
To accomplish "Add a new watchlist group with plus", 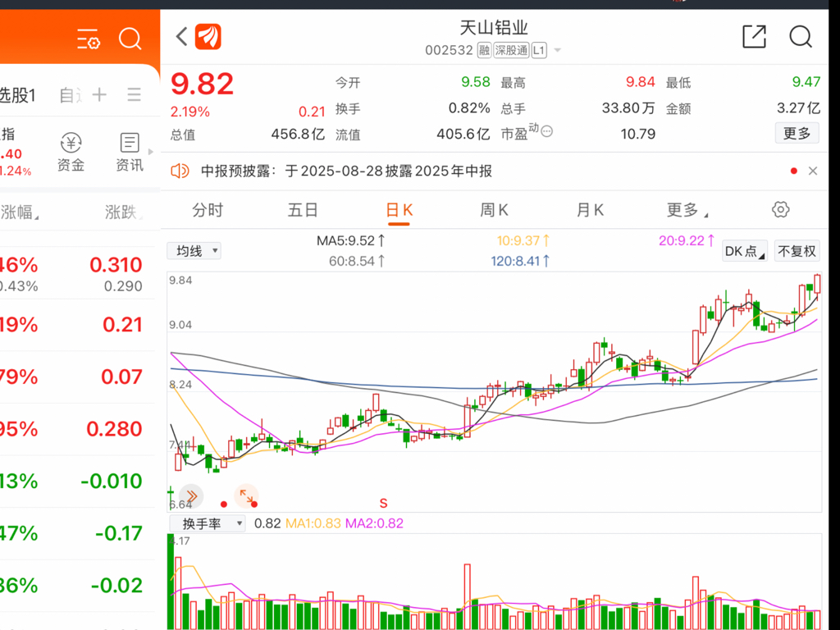I will click(99, 95).
